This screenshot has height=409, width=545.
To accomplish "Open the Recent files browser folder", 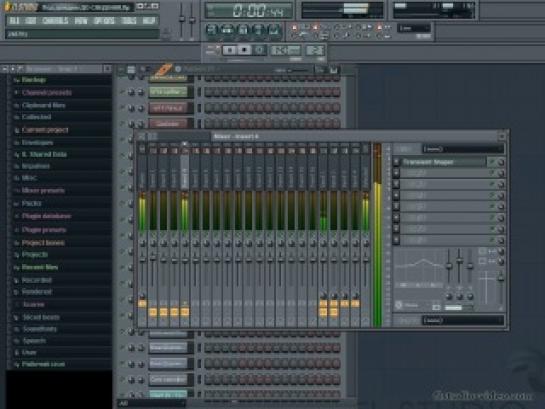I will point(40,267).
